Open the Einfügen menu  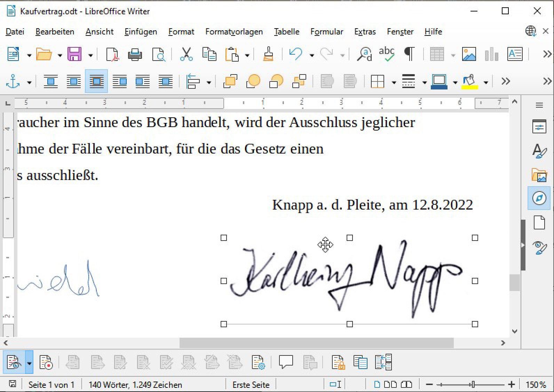(141, 32)
